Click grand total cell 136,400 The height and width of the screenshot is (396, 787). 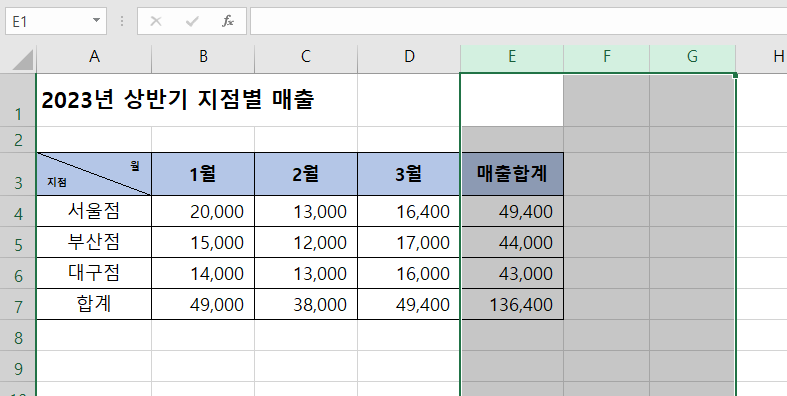tap(512, 304)
